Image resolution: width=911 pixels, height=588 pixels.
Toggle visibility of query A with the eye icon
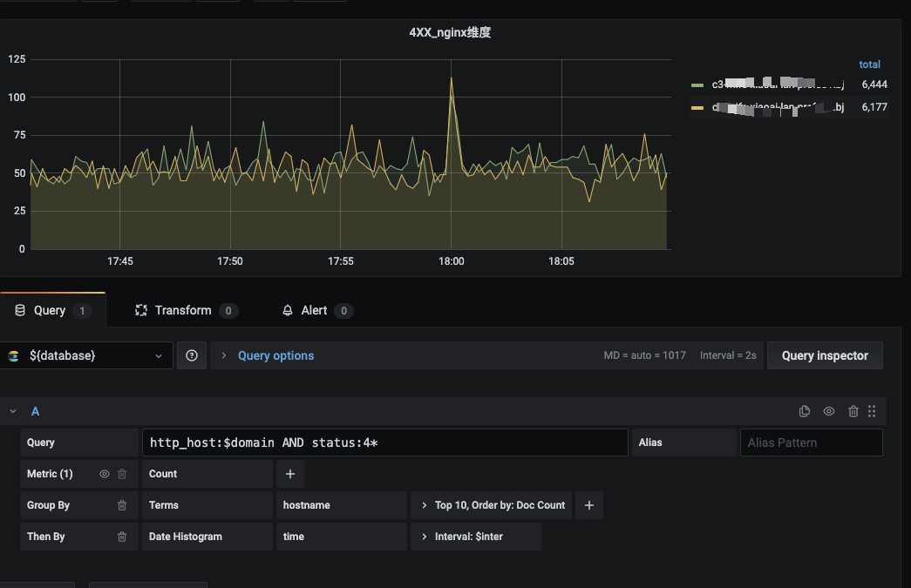click(829, 410)
